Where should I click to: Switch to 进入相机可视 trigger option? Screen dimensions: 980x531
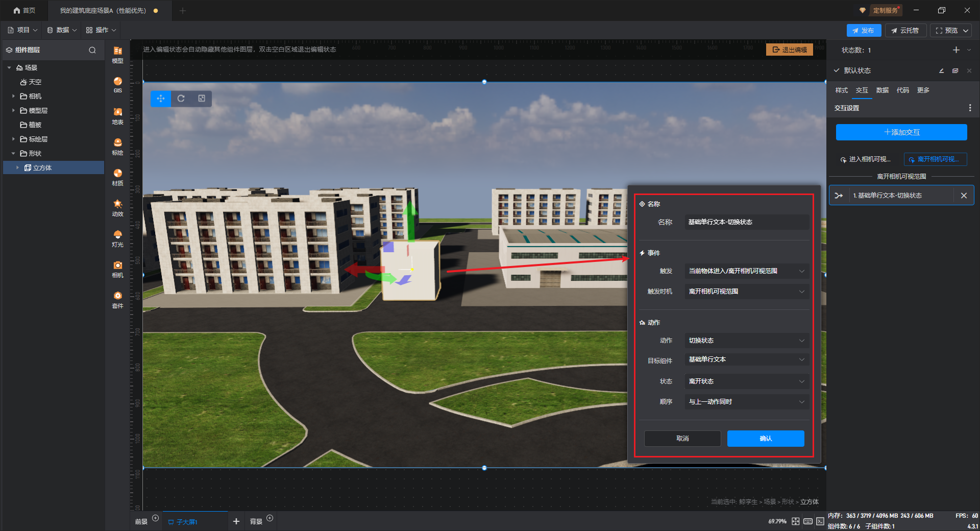[866, 159]
